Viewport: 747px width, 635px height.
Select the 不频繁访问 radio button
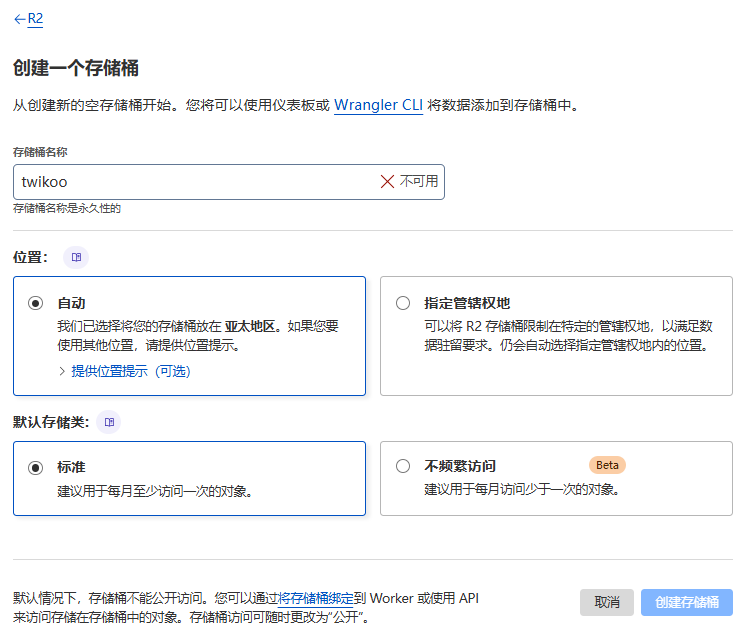pyautogui.click(x=403, y=466)
